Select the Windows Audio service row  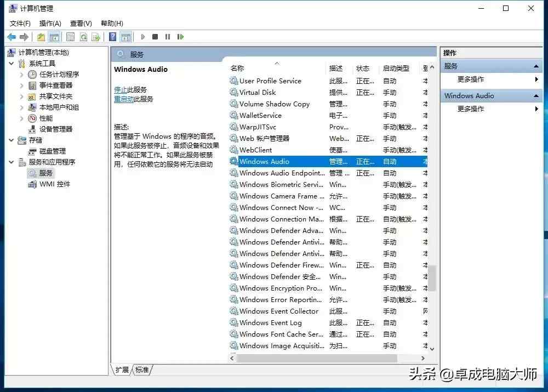click(x=328, y=162)
